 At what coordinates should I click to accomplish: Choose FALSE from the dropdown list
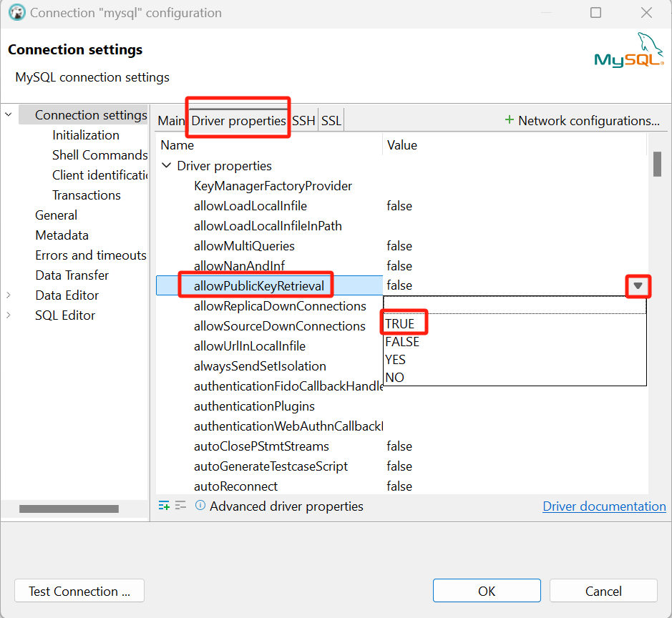pos(402,342)
